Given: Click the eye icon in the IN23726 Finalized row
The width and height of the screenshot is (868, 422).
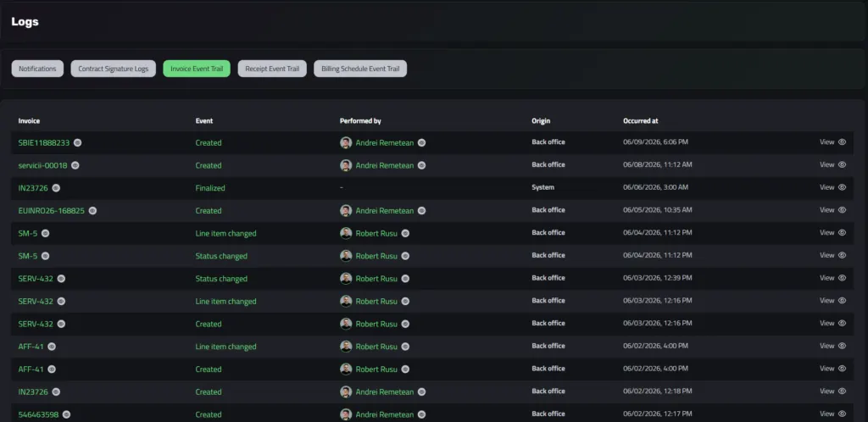Looking at the screenshot, I should [x=842, y=187].
